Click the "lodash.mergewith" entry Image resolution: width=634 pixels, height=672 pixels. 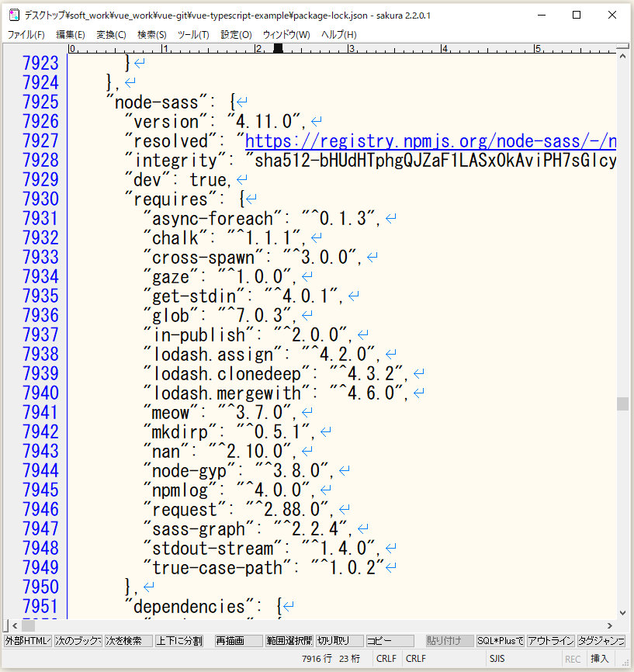[275, 393]
